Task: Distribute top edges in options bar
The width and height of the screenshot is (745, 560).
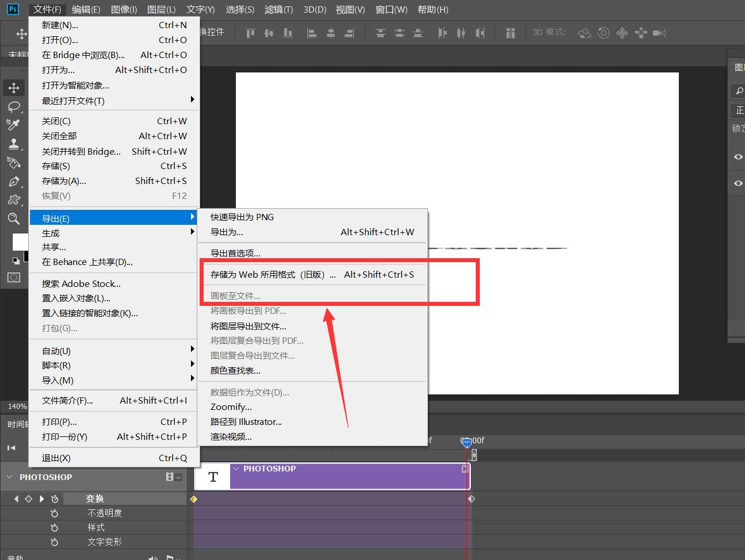Action: tap(380, 33)
